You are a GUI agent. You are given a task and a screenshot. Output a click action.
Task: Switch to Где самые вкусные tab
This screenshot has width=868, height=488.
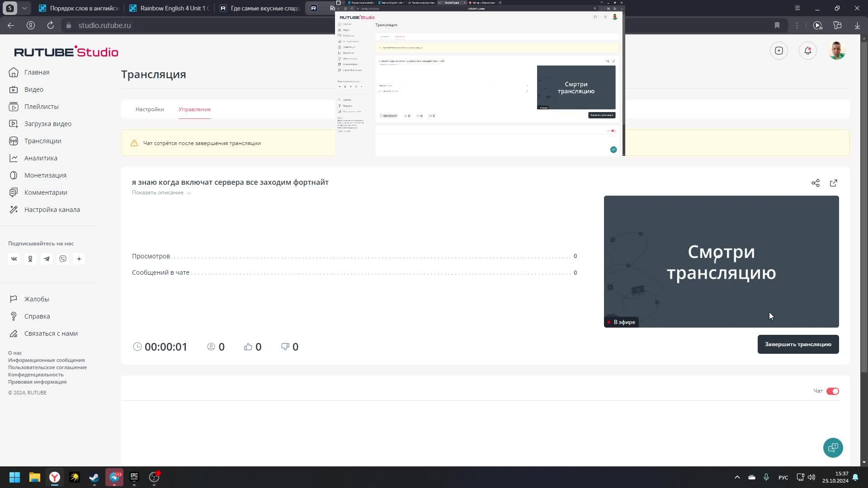(x=259, y=8)
